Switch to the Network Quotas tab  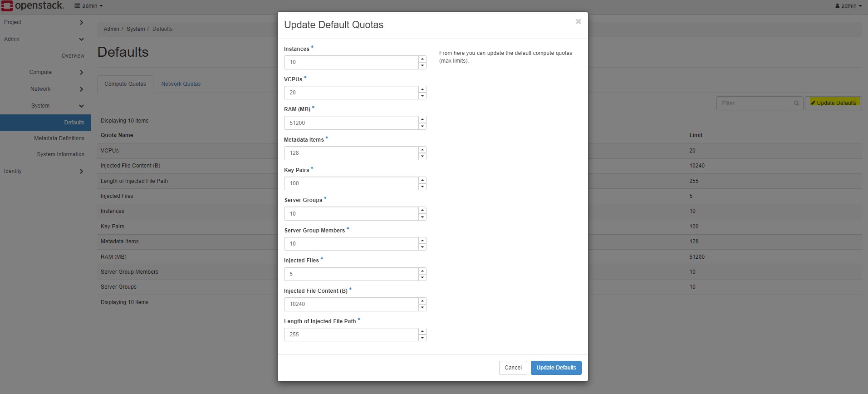[x=181, y=84]
